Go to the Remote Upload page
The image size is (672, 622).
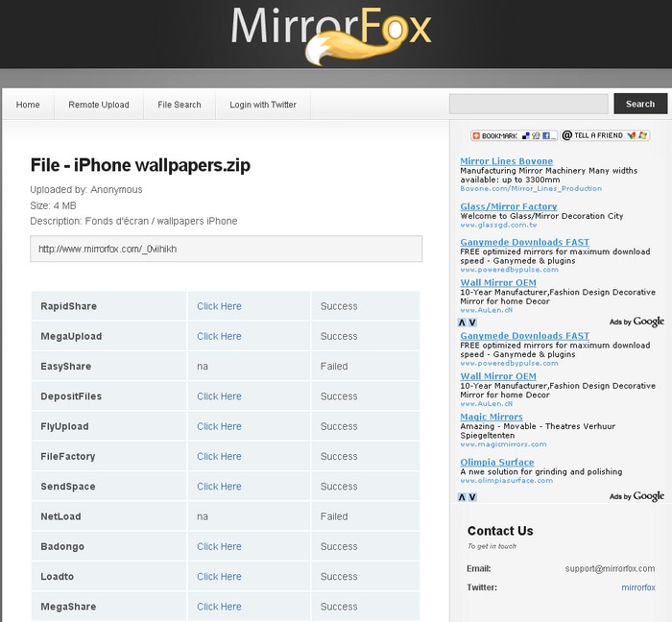99,105
